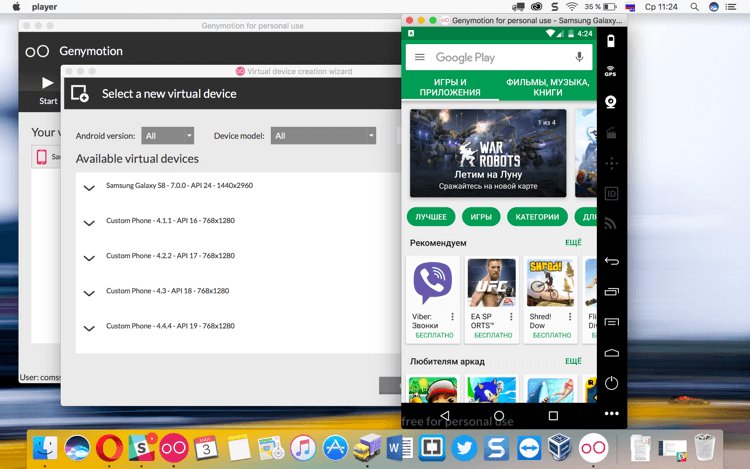Image resolution: width=750 pixels, height=469 pixels.
Task: Open the Android version dropdown
Action: (167, 136)
